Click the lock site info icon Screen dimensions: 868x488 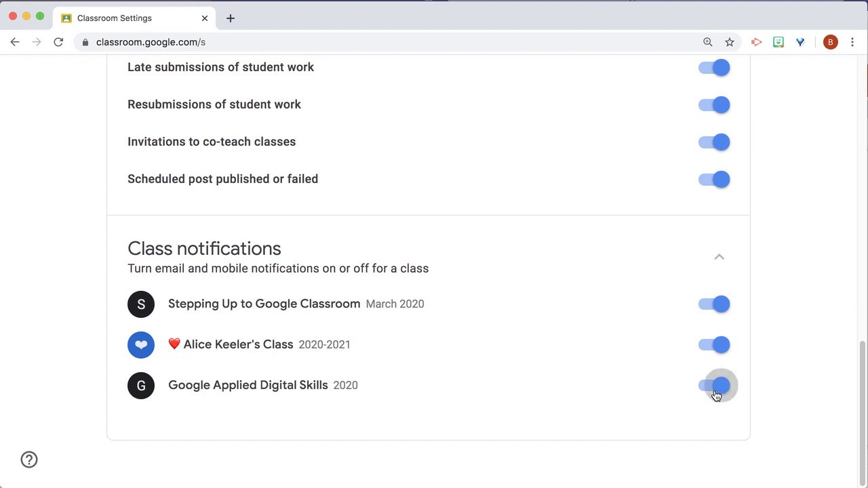tap(85, 42)
